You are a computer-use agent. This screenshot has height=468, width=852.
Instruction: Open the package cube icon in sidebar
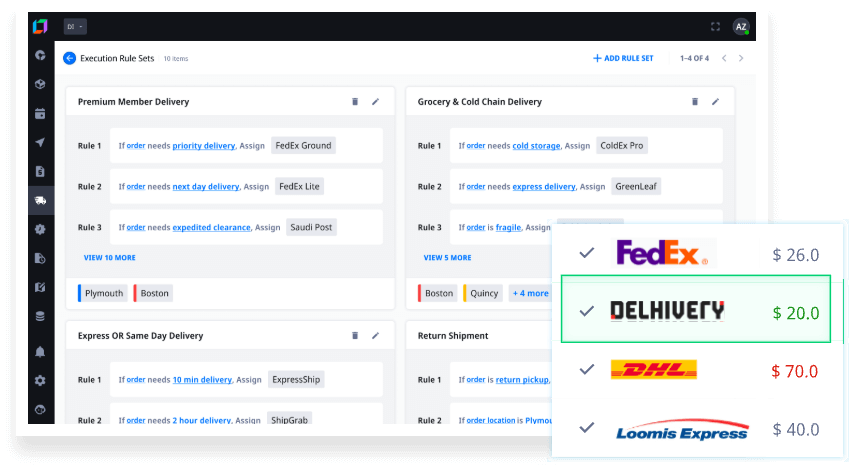tap(40, 84)
